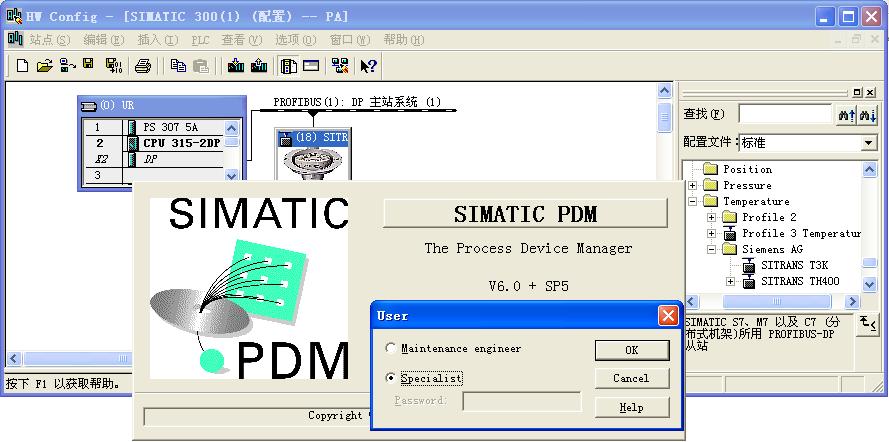Viewport: 889px width, 442px height.
Task: Click Help in the User dialog
Action: 632,407
